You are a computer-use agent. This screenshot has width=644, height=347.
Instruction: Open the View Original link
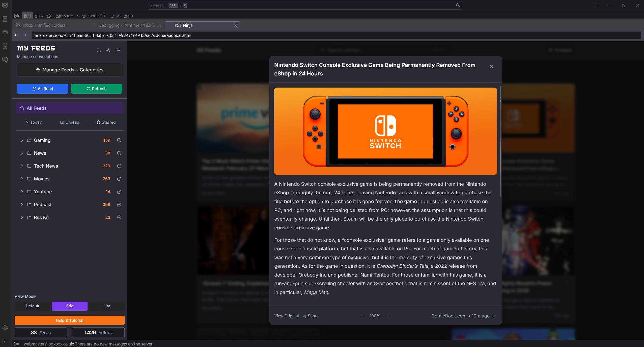286,316
